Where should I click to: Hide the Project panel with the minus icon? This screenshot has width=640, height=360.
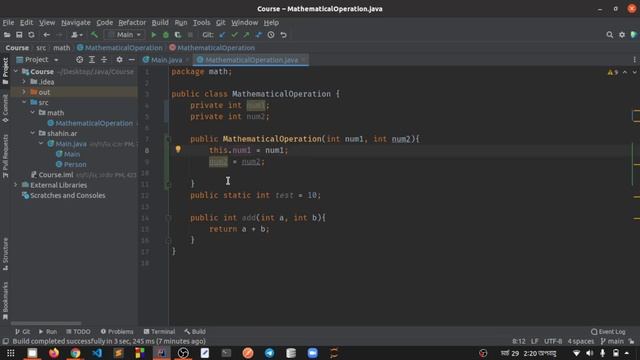pos(131,60)
